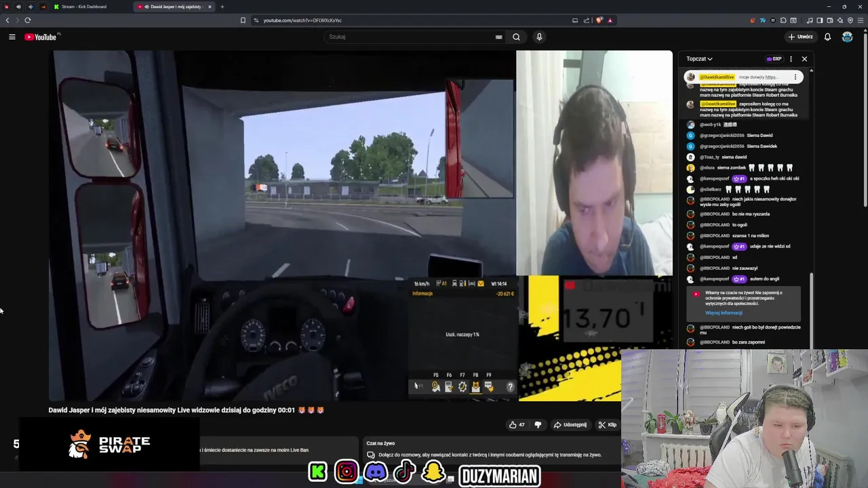Viewport: 868px width, 488px height.
Task: Click @Toaz_ty siema dawid message
Action: pyautogui.click(x=723, y=157)
